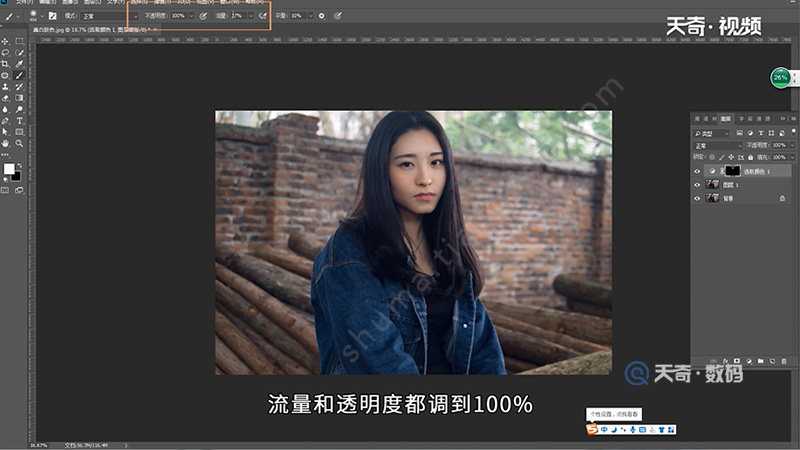Filter layers by type layers
Image resolution: width=800 pixels, height=450 pixels.
pyautogui.click(x=761, y=133)
